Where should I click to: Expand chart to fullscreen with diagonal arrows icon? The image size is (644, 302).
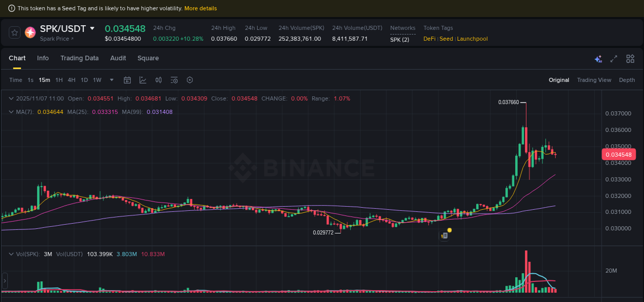pos(613,59)
